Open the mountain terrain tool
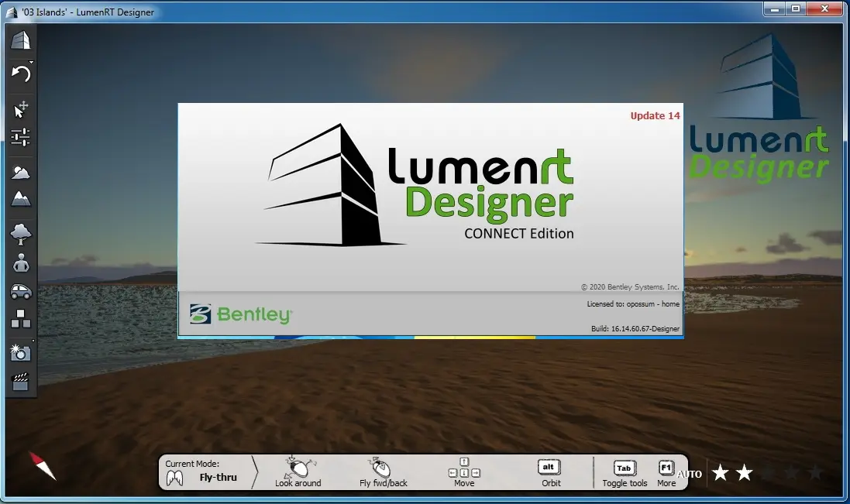The width and height of the screenshot is (850, 504). coord(21,199)
